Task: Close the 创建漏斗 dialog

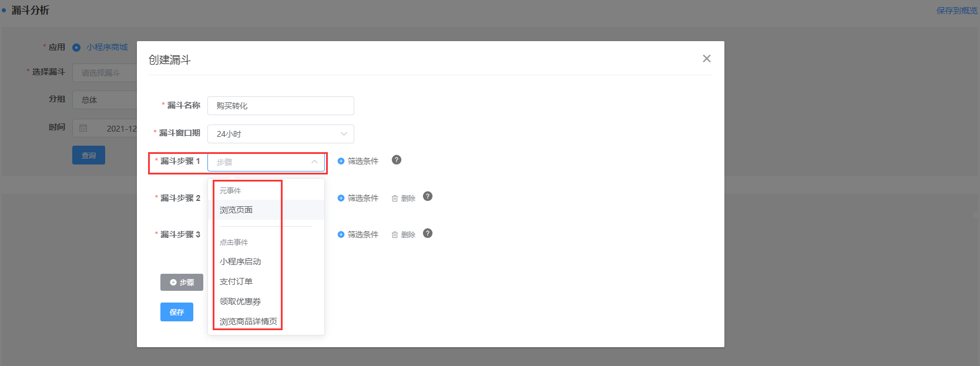Action: (x=707, y=58)
